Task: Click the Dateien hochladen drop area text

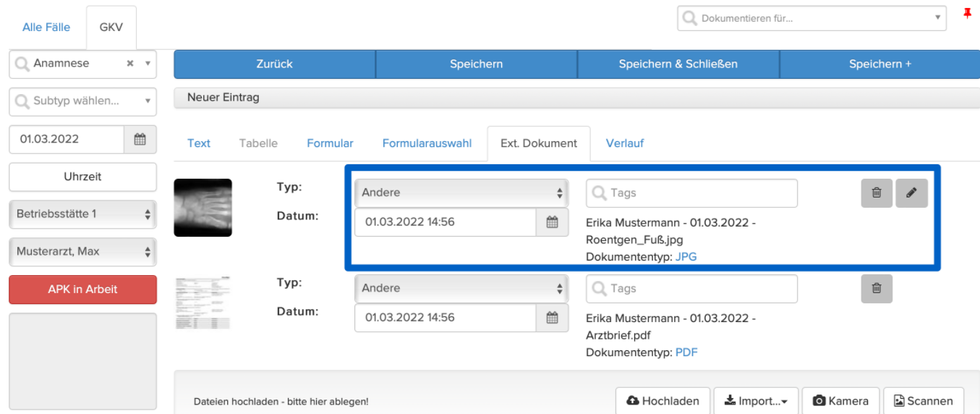Action: pos(281,402)
